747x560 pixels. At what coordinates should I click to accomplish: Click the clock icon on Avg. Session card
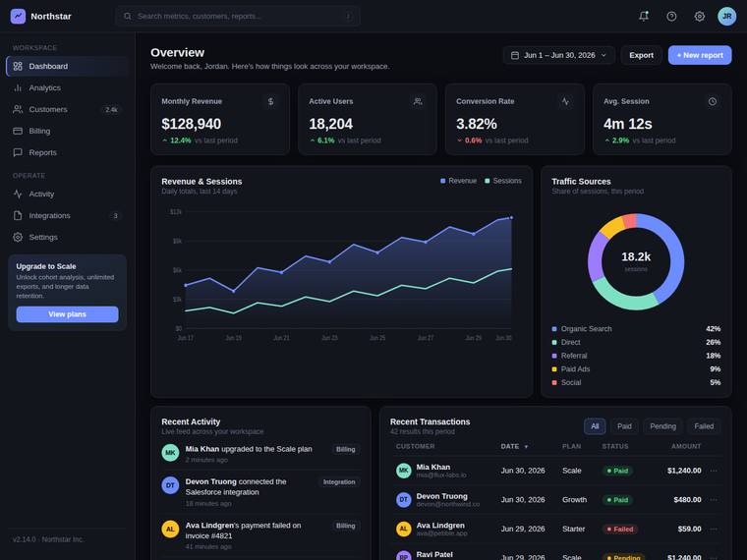click(x=713, y=101)
